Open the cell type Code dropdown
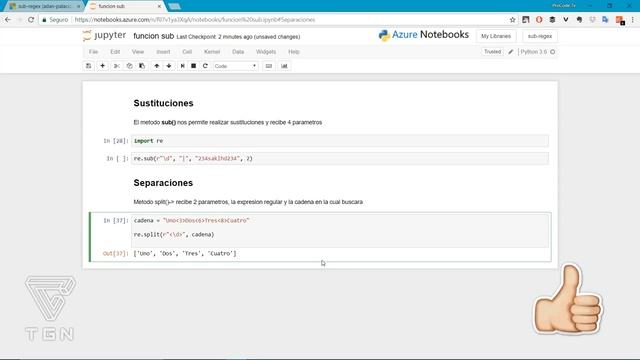Viewport: 640px width, 360px height. click(x=236, y=66)
